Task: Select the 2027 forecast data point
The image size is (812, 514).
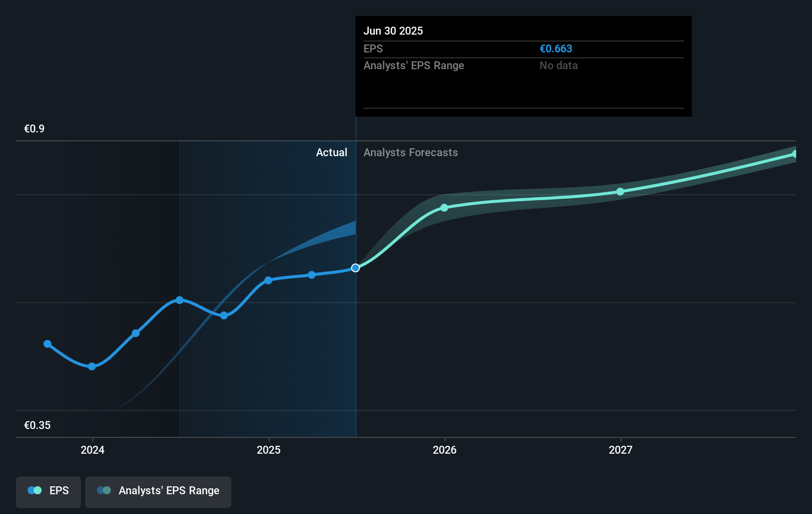Action: (x=620, y=192)
